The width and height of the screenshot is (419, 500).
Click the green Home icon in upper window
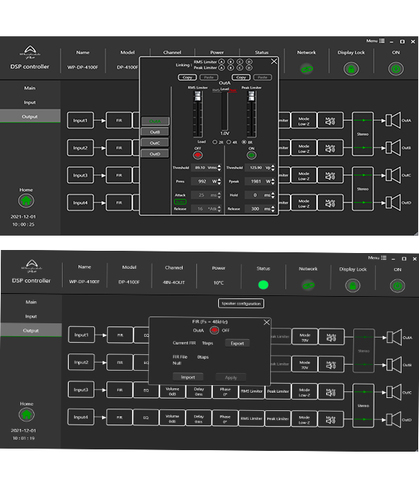pyautogui.click(x=26, y=201)
